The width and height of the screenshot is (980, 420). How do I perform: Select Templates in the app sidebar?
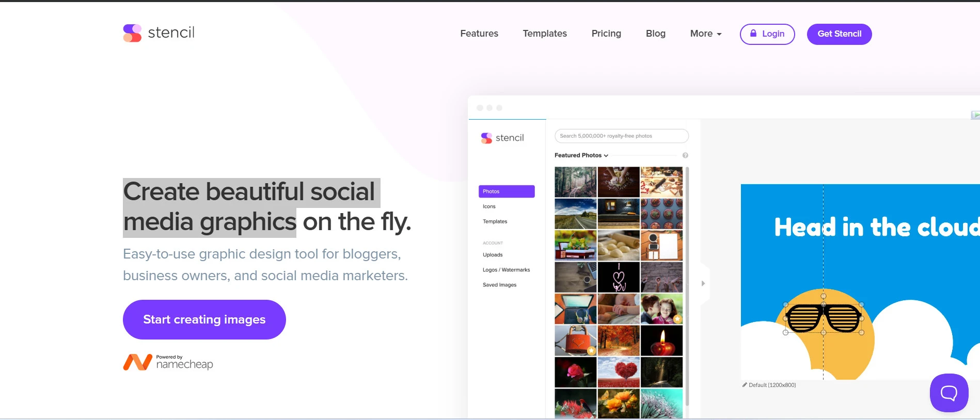pos(495,221)
